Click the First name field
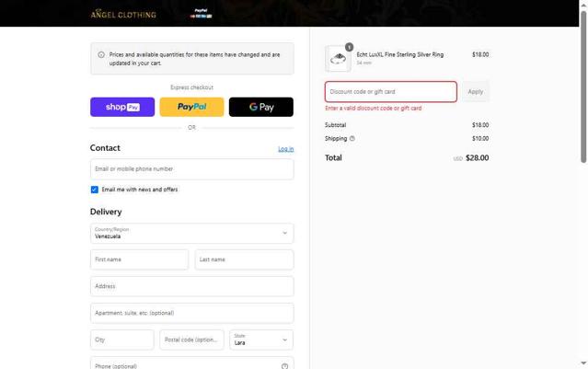Image resolution: width=588 pixels, height=369 pixels. (x=140, y=259)
